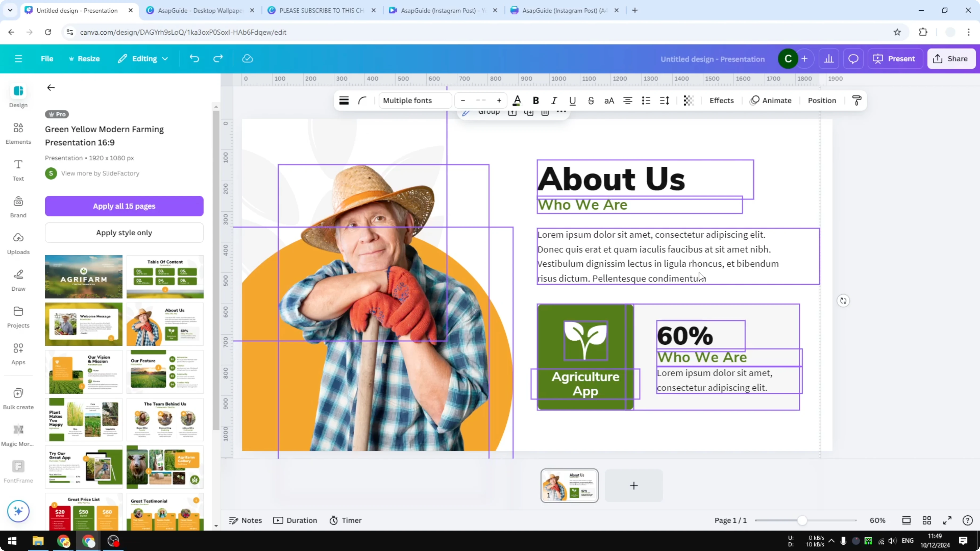980x551 pixels.
Task: Toggle underline on the text
Action: pos(573,100)
